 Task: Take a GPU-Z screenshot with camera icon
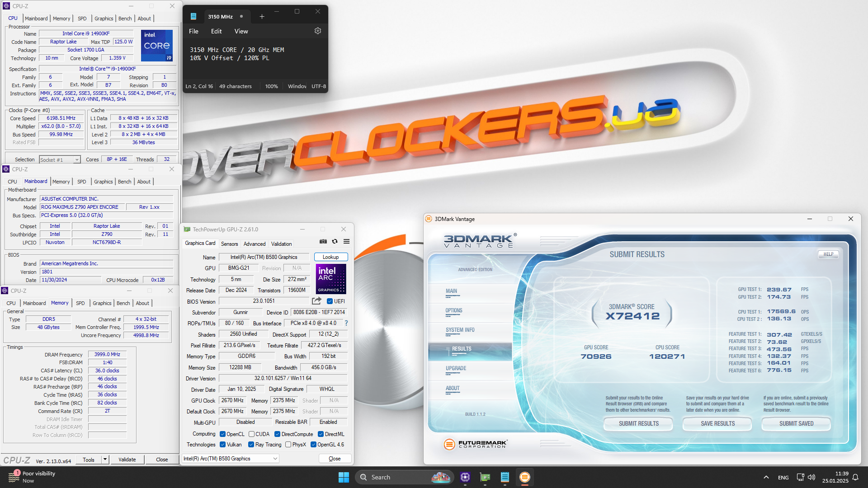(323, 242)
